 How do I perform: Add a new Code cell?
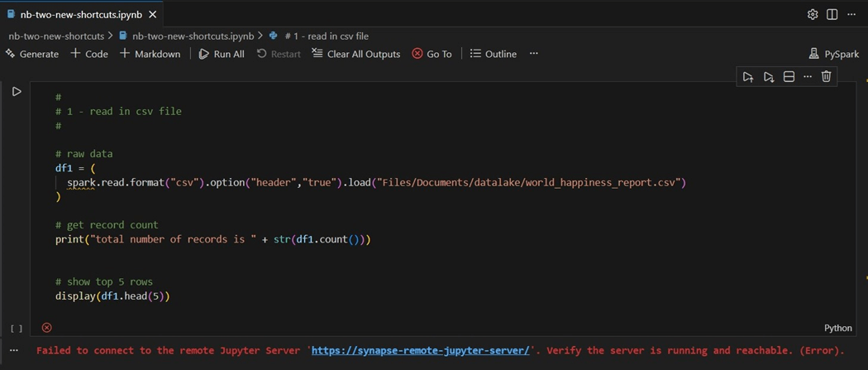(89, 54)
